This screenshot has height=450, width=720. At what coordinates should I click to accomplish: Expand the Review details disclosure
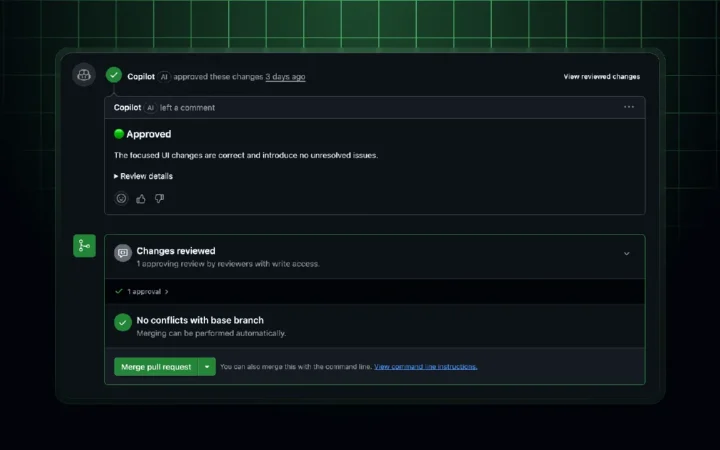pyautogui.click(x=143, y=176)
